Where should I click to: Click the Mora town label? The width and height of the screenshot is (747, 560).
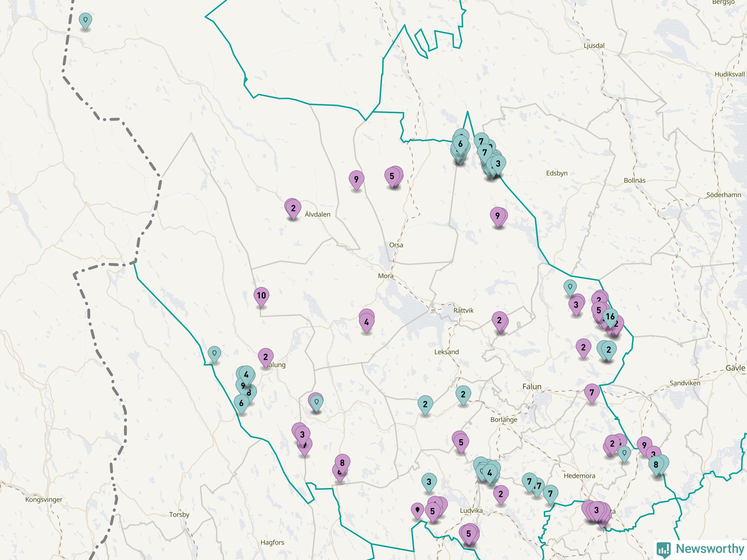386,276
